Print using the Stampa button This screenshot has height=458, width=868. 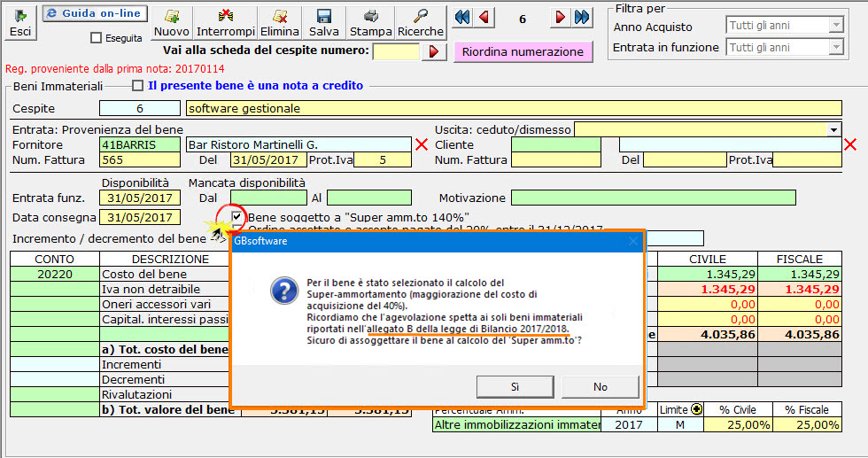pyautogui.click(x=370, y=23)
